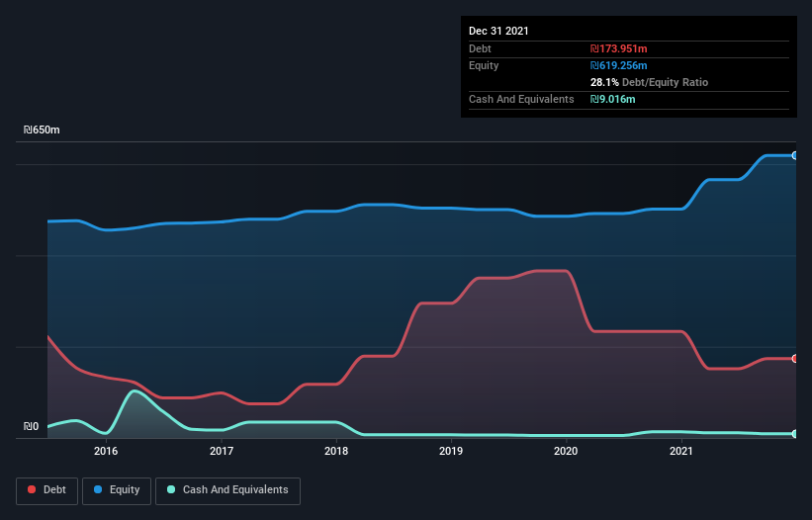Toggle the Debt series legend button
This screenshot has width=812, height=520.
(x=46, y=490)
